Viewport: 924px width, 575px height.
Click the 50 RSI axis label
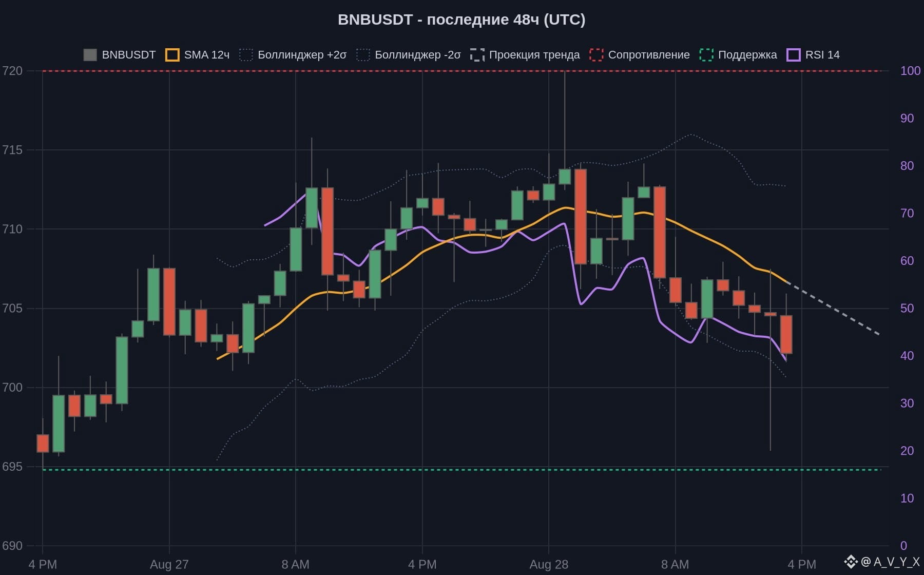click(907, 308)
